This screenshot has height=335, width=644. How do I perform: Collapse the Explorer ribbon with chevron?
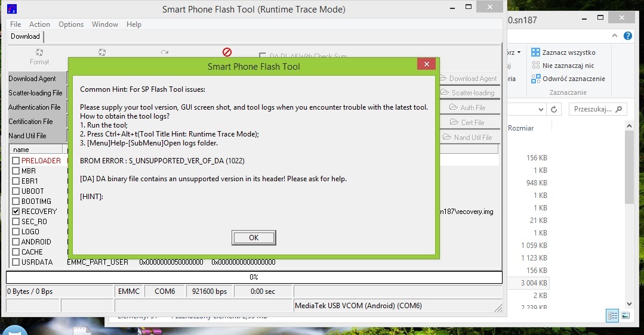tap(615, 36)
